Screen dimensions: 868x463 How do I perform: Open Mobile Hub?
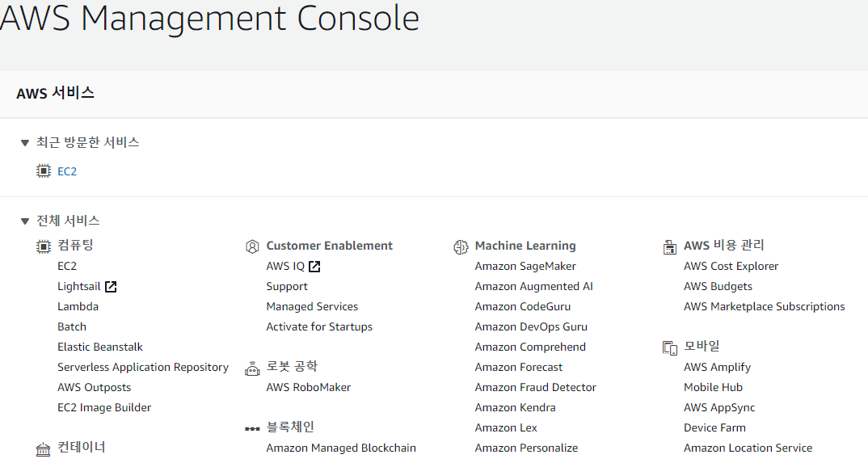click(713, 387)
